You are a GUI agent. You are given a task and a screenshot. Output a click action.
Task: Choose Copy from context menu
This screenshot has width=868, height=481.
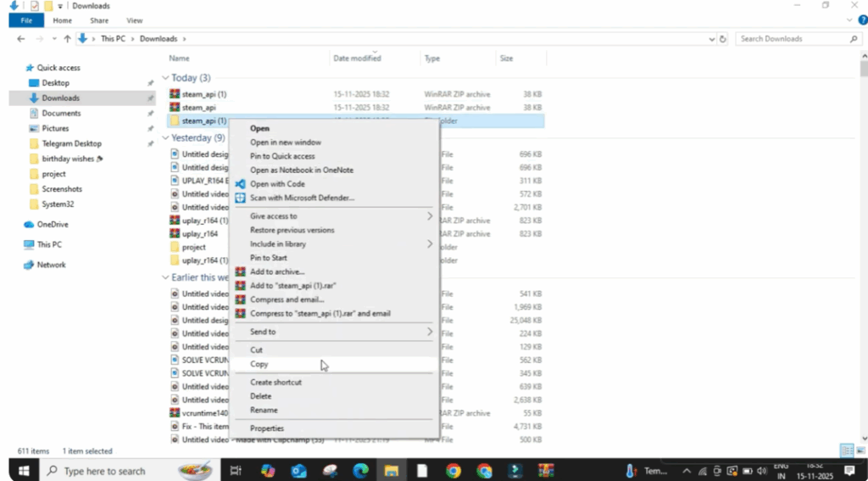[259, 364]
